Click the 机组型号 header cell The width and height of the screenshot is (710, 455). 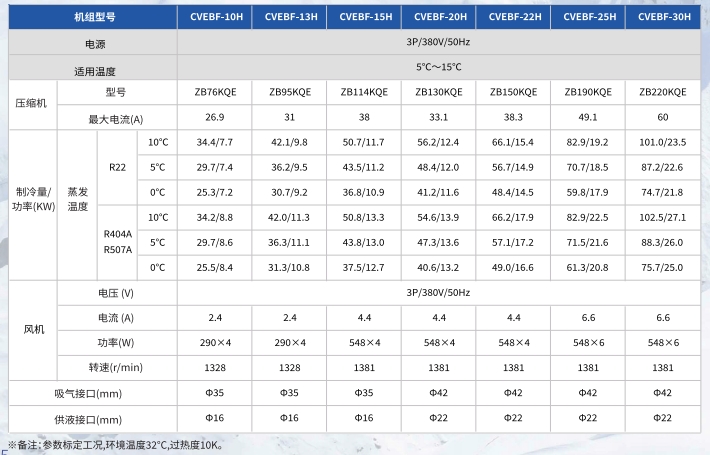(x=95, y=17)
